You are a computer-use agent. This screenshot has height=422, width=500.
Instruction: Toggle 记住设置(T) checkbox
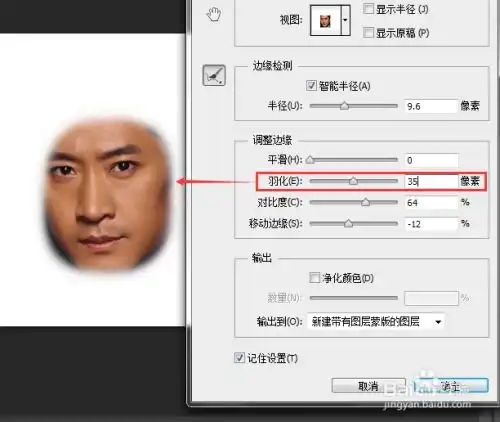(239, 358)
